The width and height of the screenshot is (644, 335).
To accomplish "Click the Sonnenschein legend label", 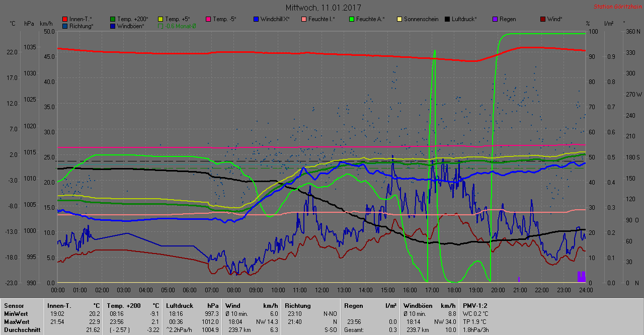I will [x=422, y=19].
